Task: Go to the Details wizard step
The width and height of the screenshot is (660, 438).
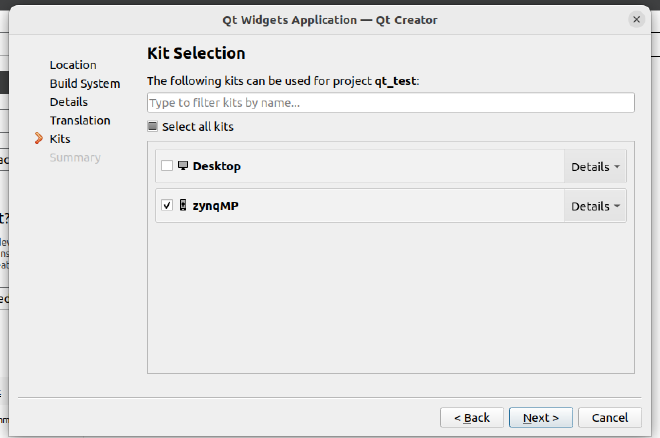Action: (69, 102)
